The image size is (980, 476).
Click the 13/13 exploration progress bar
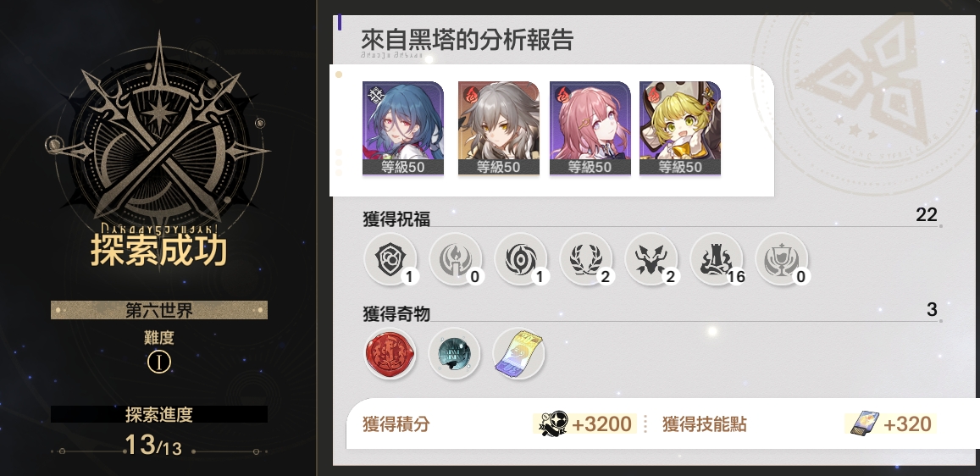click(158, 446)
